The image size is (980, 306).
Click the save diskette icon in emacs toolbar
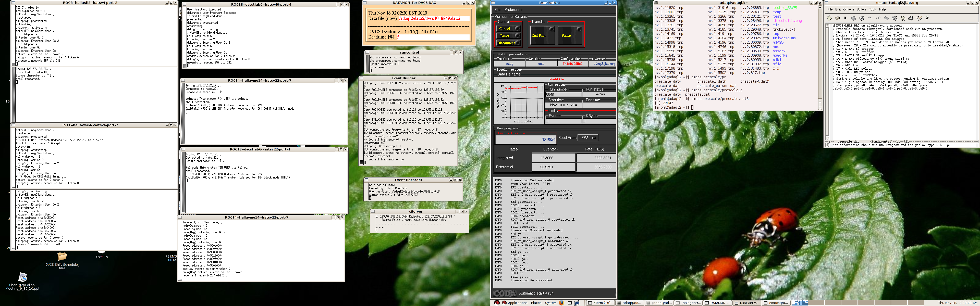coord(854,18)
